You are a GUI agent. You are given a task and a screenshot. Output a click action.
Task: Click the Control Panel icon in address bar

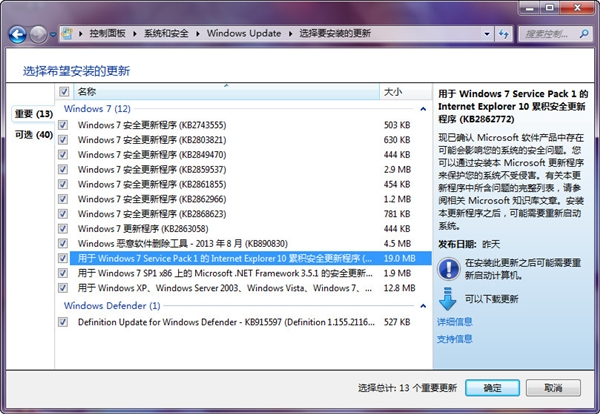coord(67,34)
